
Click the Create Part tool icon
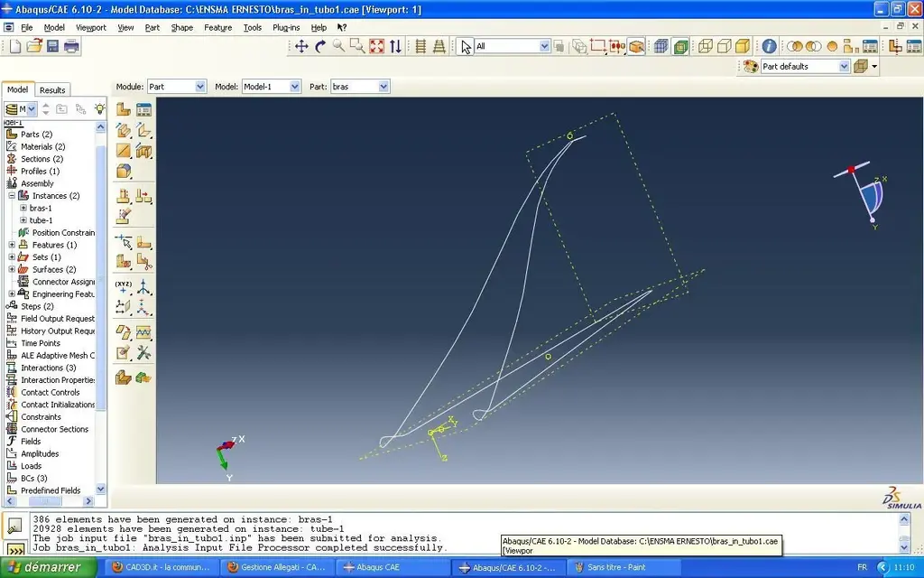pos(124,109)
